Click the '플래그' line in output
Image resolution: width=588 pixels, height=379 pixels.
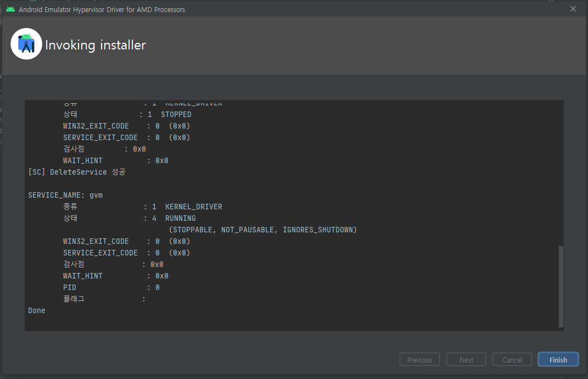[x=104, y=299]
